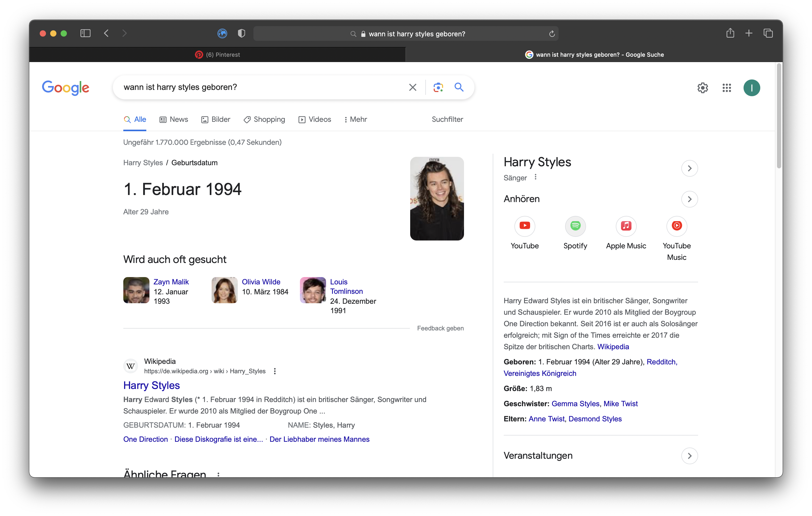Open the Desmond Styles link
This screenshot has height=516, width=812.
click(595, 419)
